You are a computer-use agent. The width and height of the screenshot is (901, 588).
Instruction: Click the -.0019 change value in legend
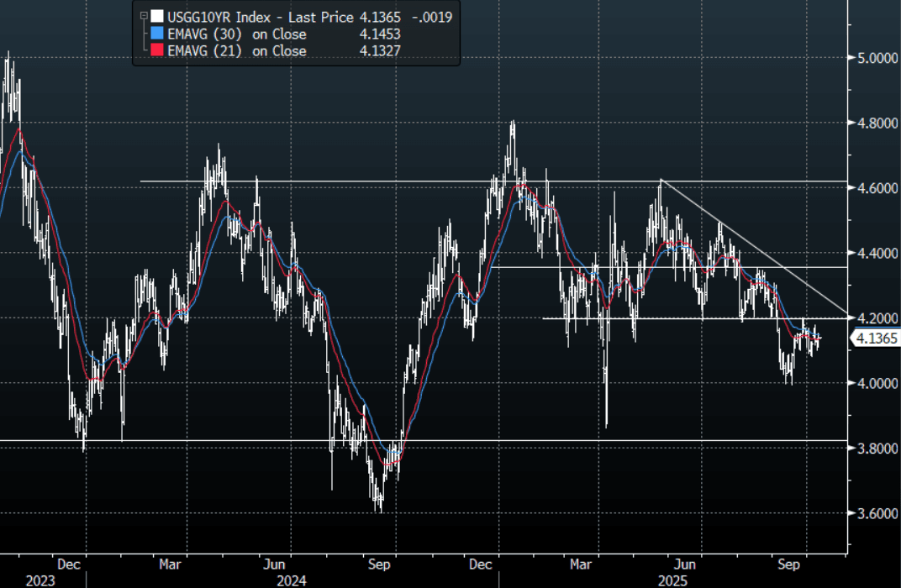tap(434, 16)
